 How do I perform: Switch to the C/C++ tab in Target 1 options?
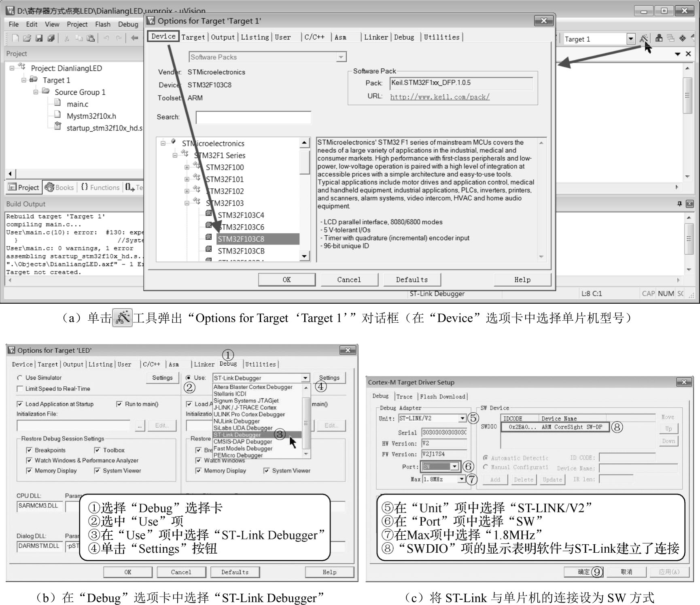click(x=314, y=37)
